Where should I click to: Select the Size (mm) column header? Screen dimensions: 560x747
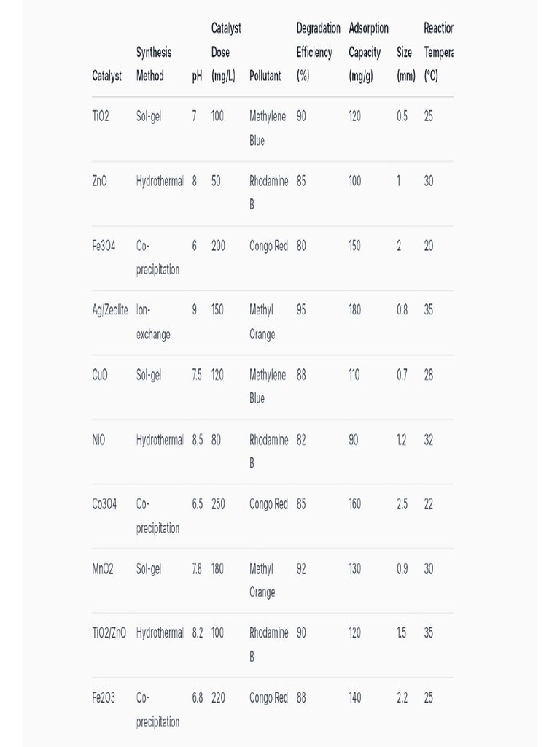click(405, 64)
